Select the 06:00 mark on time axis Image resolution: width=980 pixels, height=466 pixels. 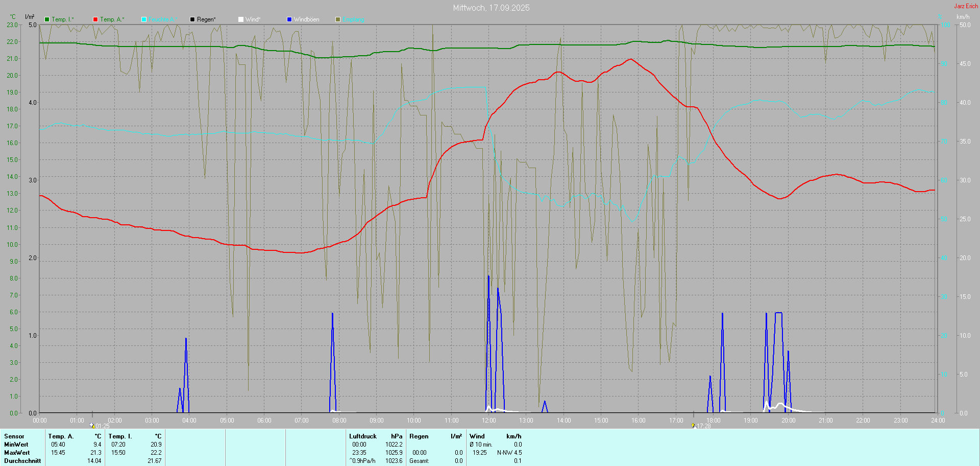[264, 421]
